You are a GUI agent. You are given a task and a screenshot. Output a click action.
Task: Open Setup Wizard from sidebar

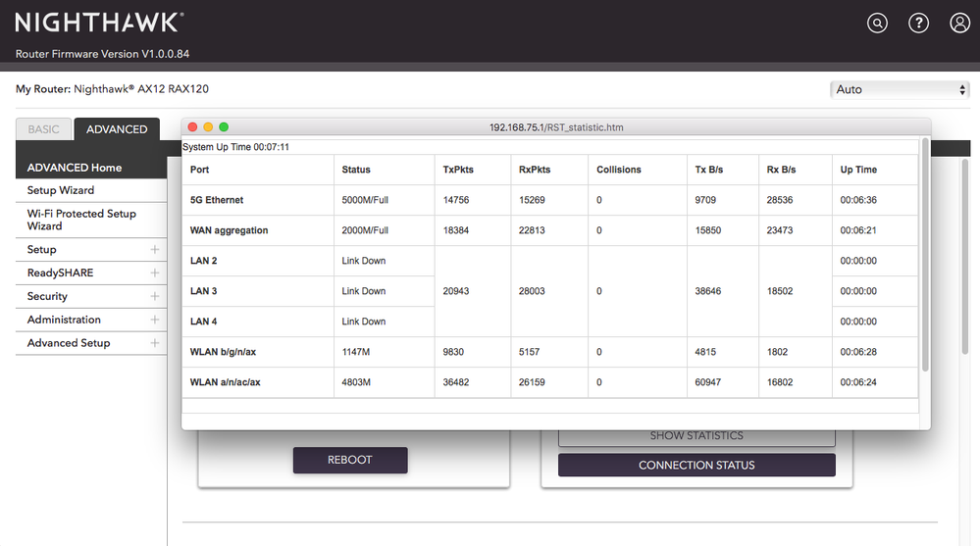tap(61, 190)
